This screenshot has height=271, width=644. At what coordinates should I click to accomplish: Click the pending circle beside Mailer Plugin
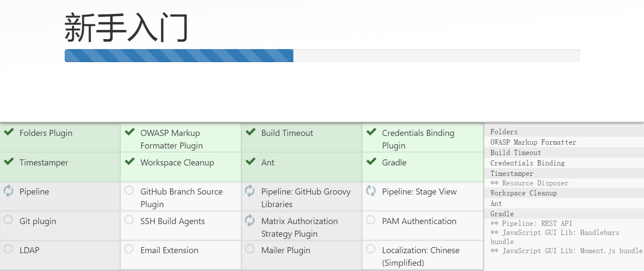[250, 249]
